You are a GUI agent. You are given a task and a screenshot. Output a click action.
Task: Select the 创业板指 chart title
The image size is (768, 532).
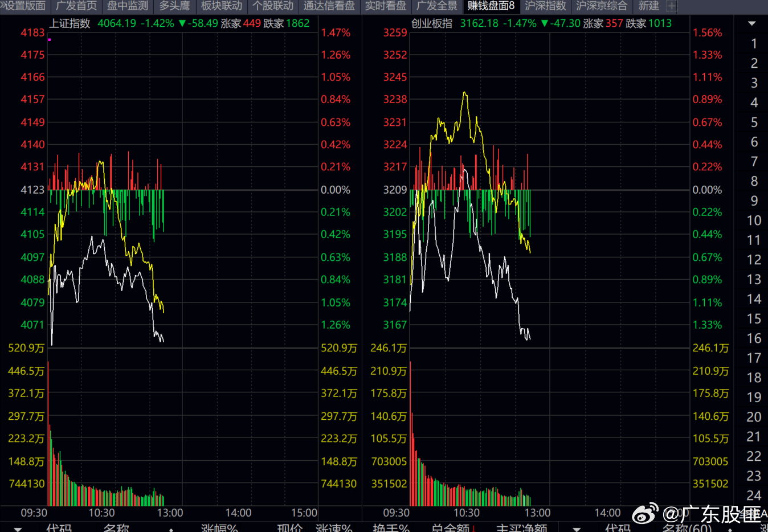(432, 23)
